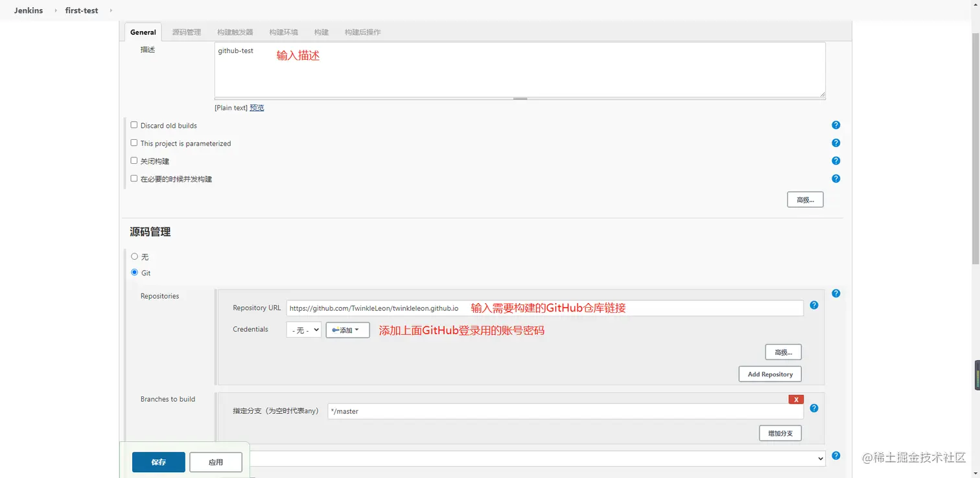Click the Add Repository button

click(x=770, y=374)
